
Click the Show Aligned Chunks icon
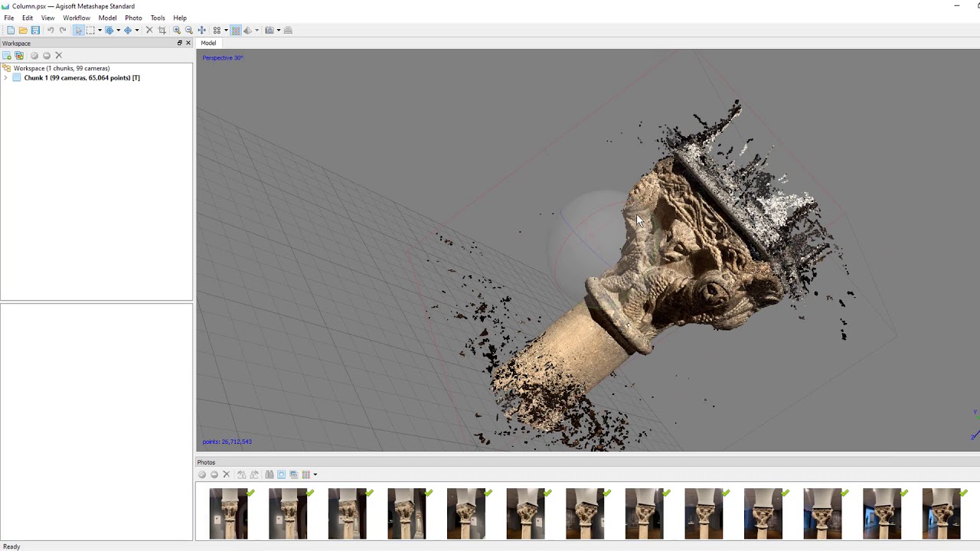point(288,31)
